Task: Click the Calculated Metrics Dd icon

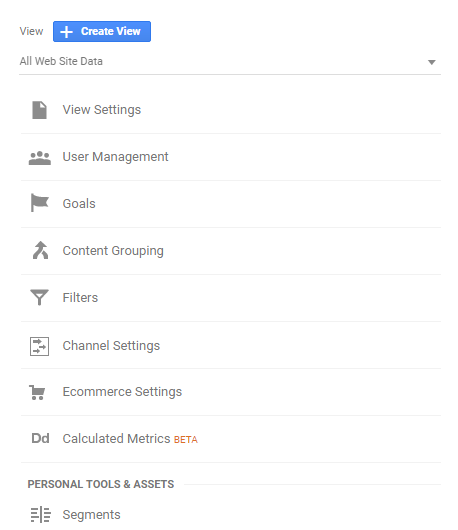Action: click(x=40, y=438)
